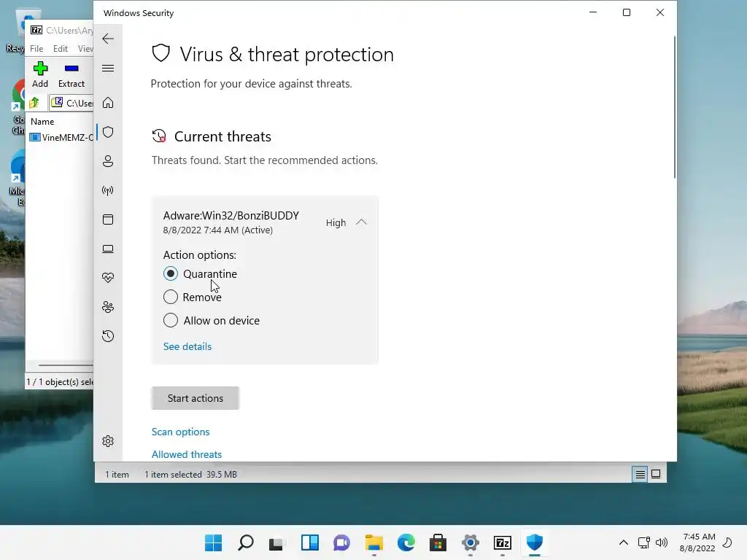
Task: Open Allowed threats link
Action: pyautogui.click(x=187, y=455)
